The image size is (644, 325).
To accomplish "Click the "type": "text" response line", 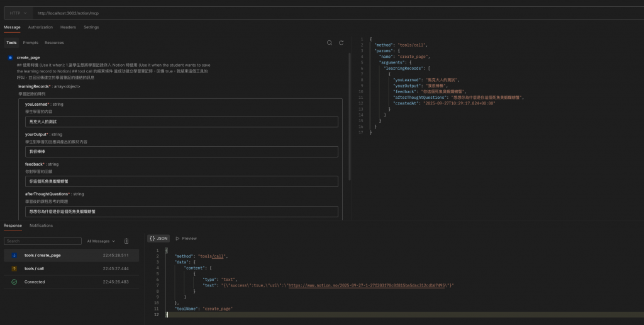I will (x=219, y=279).
